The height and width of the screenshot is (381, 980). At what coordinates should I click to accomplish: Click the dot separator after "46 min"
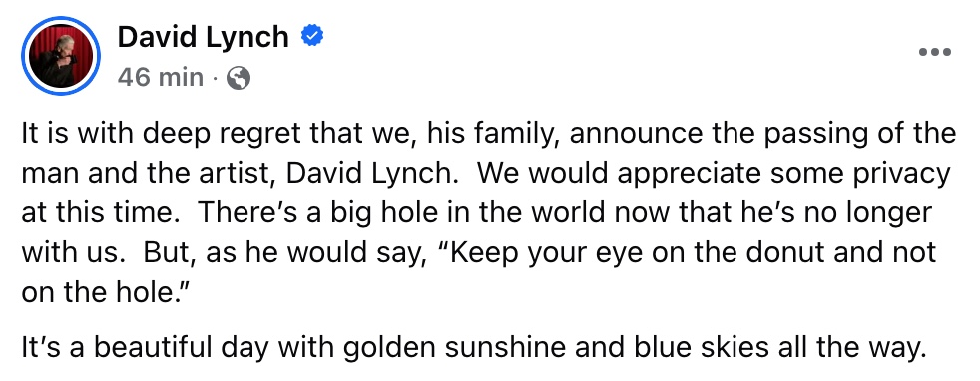click(x=215, y=79)
